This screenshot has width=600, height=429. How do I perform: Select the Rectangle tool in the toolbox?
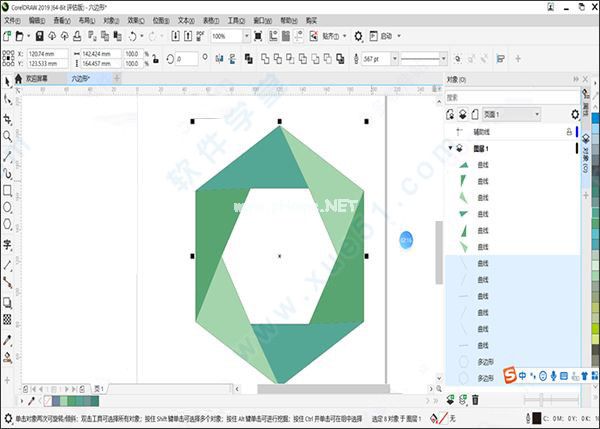tap(7, 190)
